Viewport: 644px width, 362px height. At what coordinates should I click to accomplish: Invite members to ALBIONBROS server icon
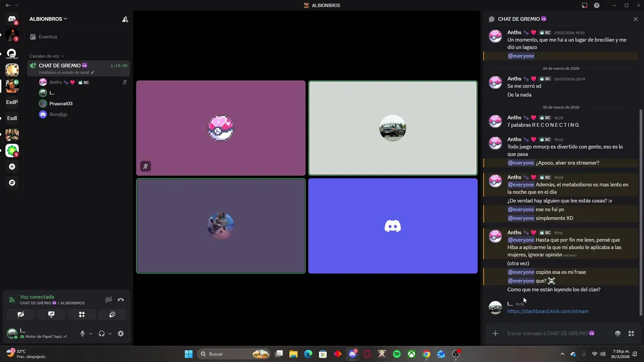point(125,19)
